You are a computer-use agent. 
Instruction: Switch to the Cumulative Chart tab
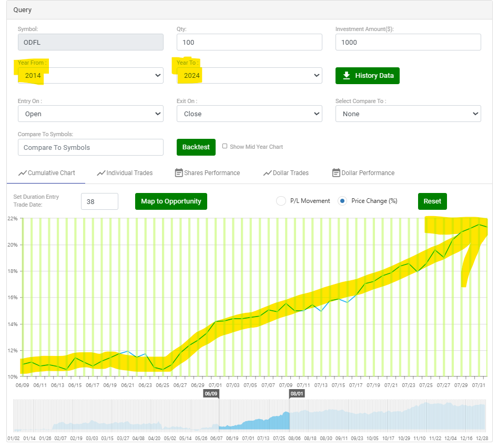pyautogui.click(x=46, y=173)
